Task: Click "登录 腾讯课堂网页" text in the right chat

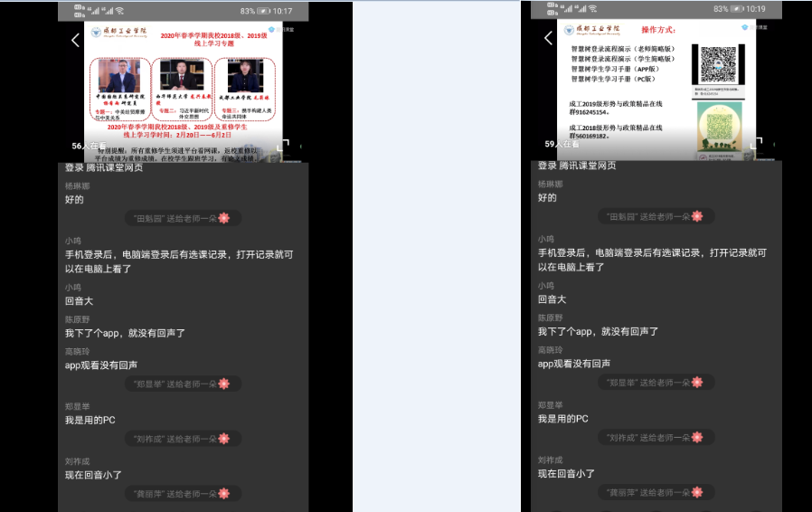Action: point(577,166)
